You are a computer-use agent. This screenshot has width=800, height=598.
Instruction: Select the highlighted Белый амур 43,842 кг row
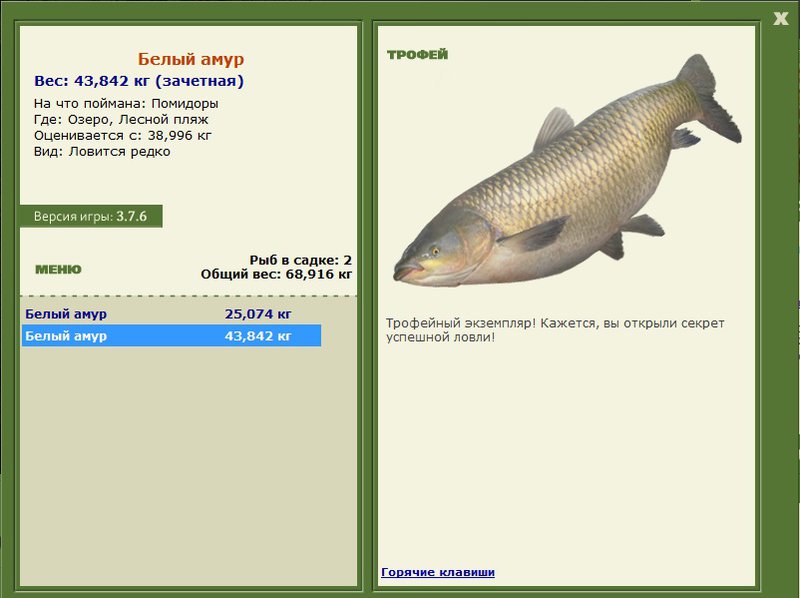[170, 336]
